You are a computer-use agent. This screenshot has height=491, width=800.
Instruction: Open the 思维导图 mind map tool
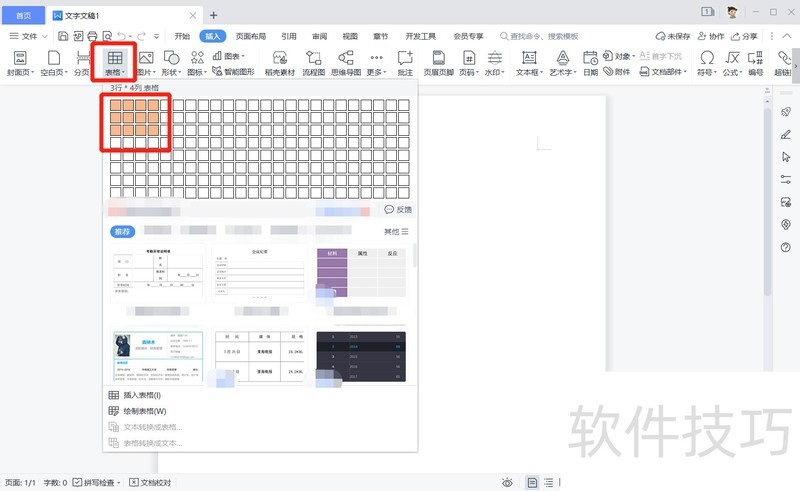[x=346, y=63]
